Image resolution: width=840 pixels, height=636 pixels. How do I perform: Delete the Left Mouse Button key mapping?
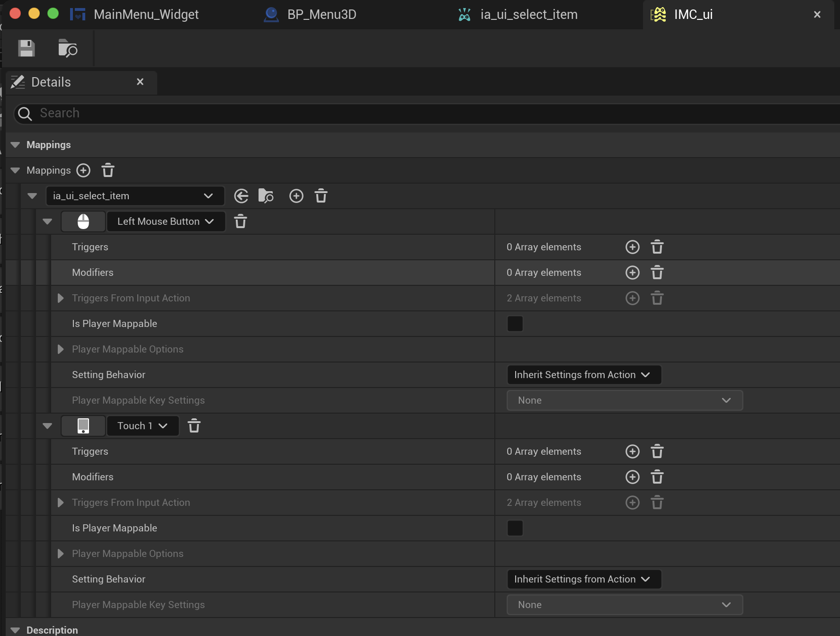tap(241, 221)
